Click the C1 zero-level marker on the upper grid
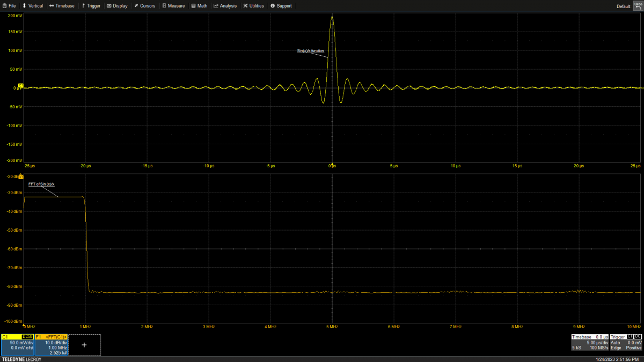This screenshot has height=362, width=644. tap(21, 85)
